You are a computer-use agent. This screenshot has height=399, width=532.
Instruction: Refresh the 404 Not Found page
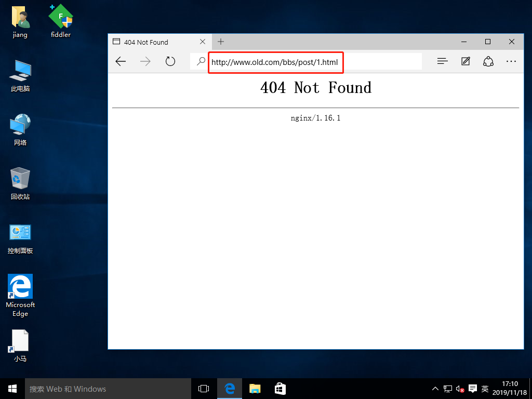pos(170,61)
